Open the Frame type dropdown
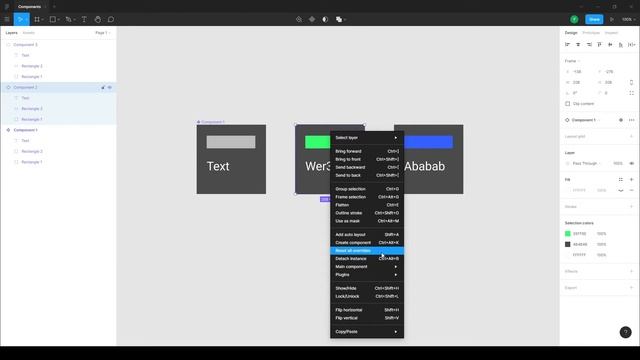640x360 pixels. (x=572, y=61)
